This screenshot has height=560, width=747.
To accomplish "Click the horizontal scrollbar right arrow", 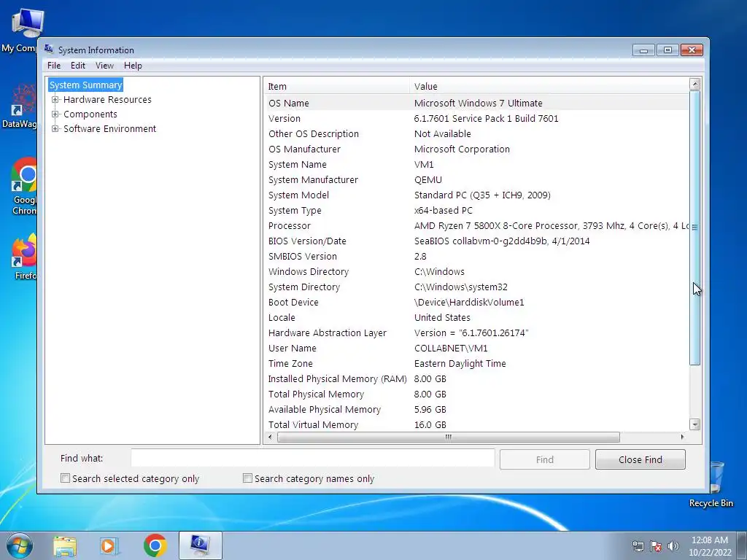I will tap(682, 437).
